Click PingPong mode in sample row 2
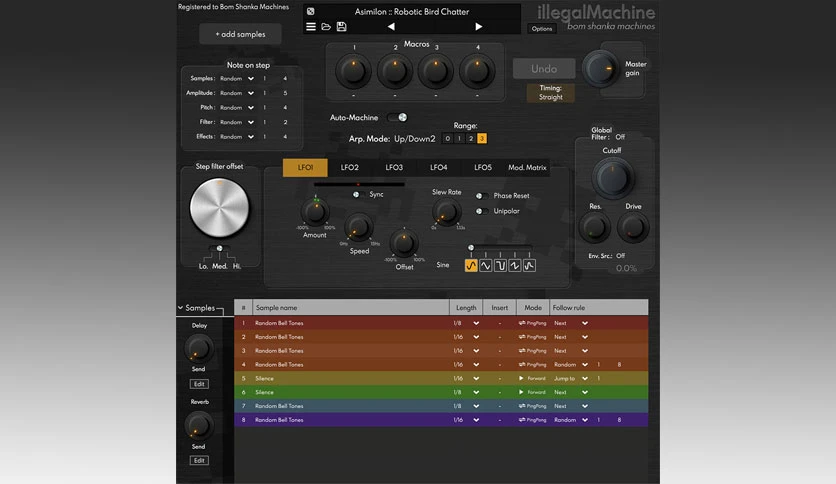 click(x=532, y=337)
